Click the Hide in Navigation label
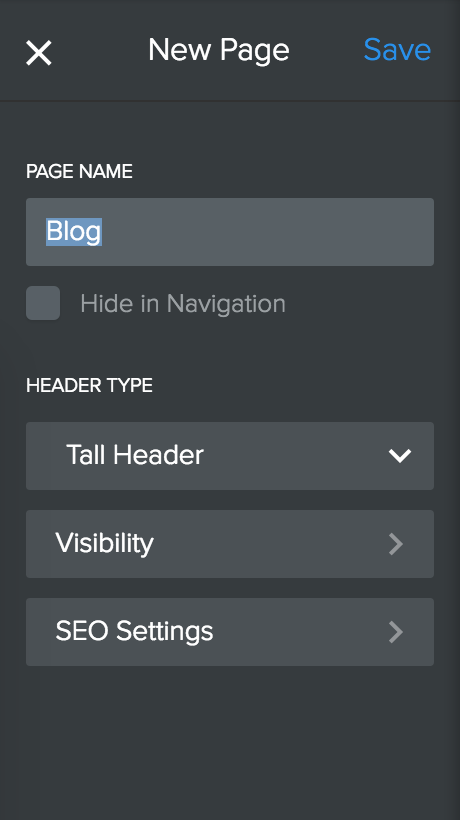460x820 pixels. 183,304
